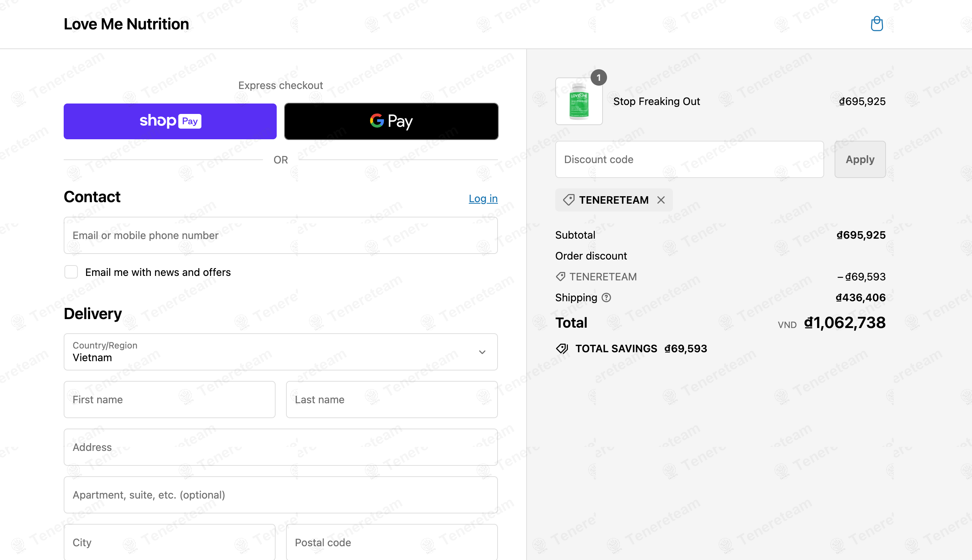Apply the discount code
The image size is (972, 560).
pyautogui.click(x=860, y=159)
